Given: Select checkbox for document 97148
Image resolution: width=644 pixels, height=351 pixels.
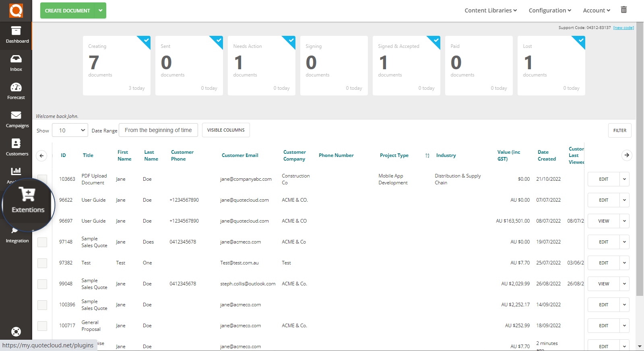Looking at the screenshot, I should click(42, 242).
